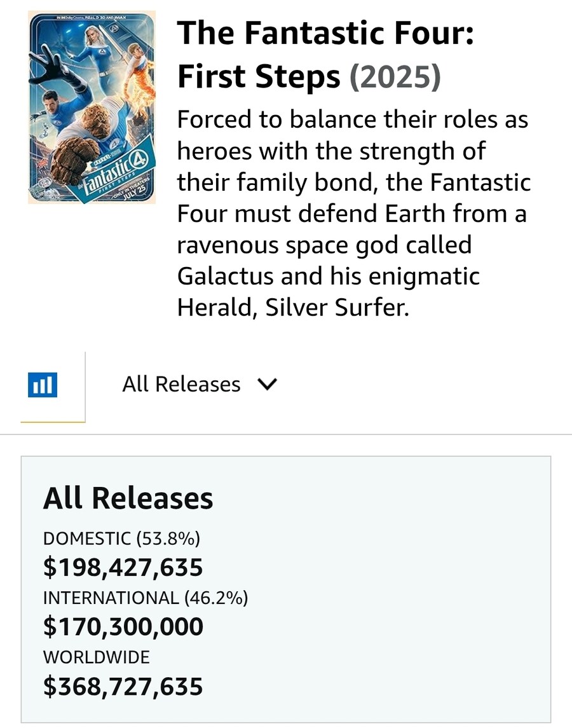The image size is (572, 728).
Task: Click the plot summary mentioning Galactus
Action: (354, 213)
